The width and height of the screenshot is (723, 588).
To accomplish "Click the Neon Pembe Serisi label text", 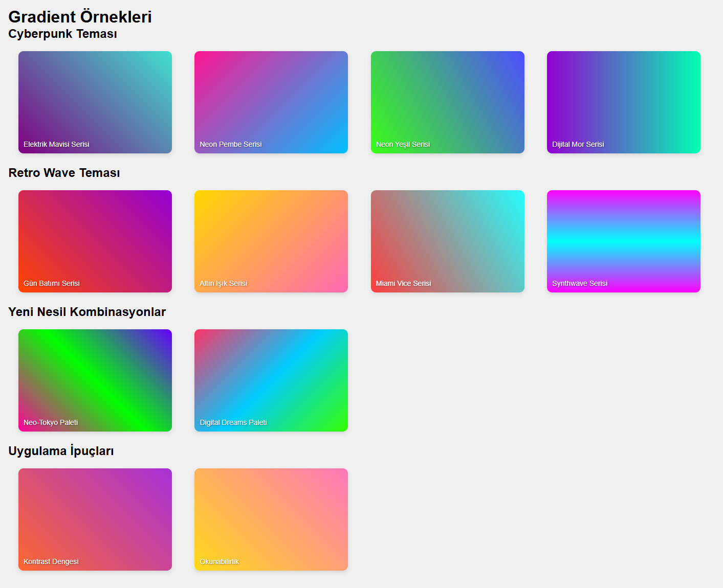I will 230,144.
